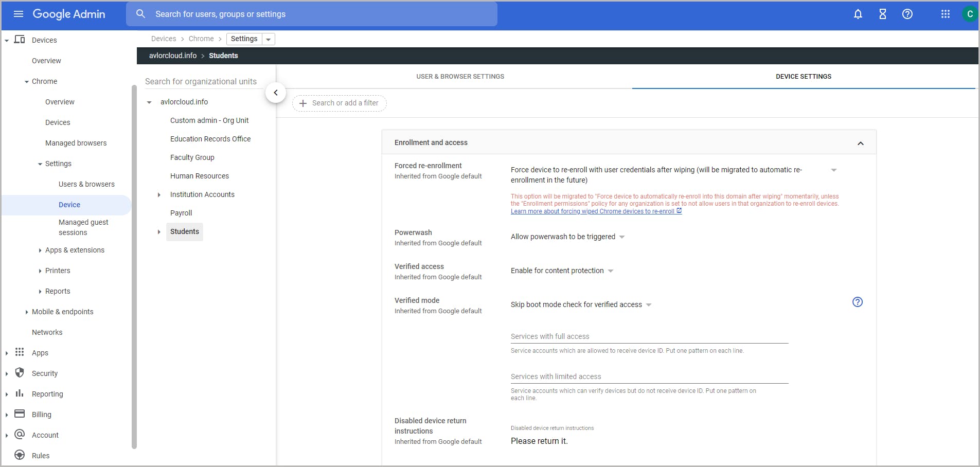Click Chrome breadcrumb link
This screenshot has height=467, width=980.
201,39
